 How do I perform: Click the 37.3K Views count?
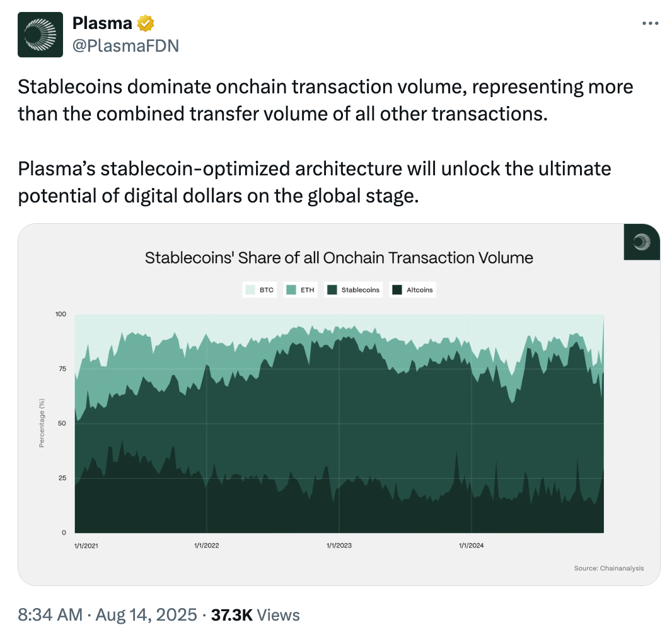coord(255,615)
